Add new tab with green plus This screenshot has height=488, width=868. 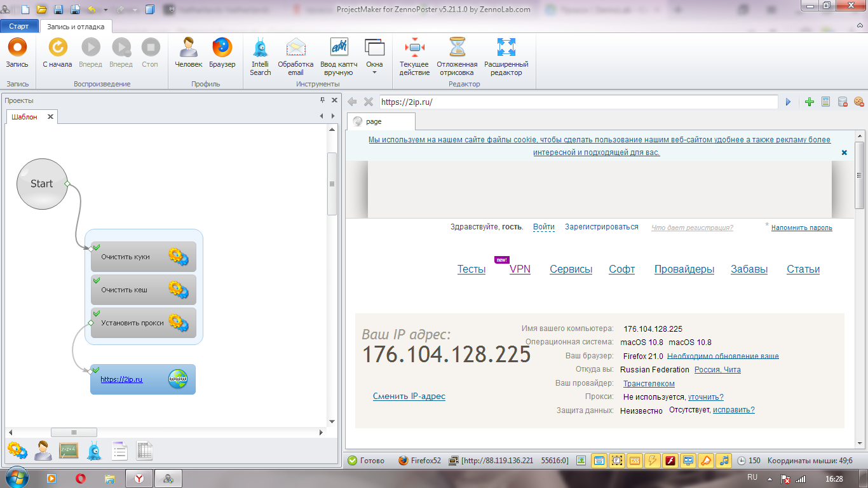[810, 102]
